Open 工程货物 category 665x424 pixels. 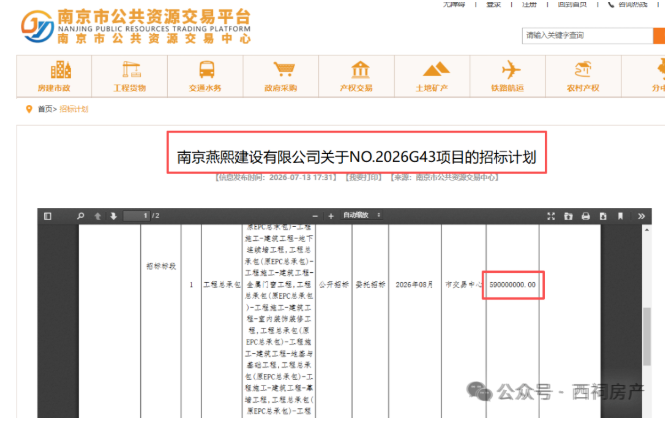click(x=130, y=76)
